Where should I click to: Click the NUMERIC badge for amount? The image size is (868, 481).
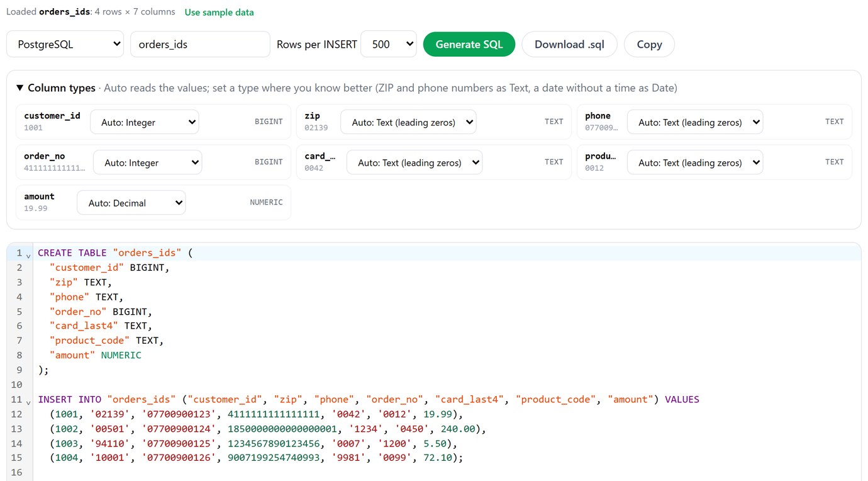pos(267,202)
